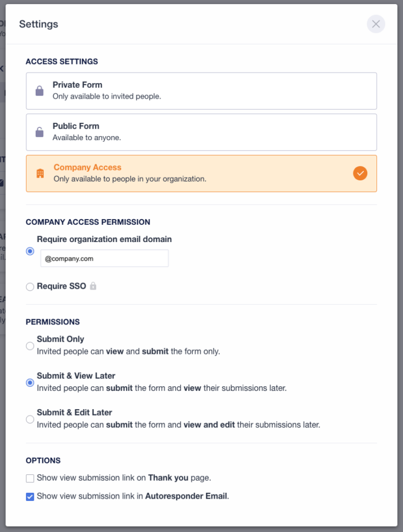Enable view submission link on Thank you page
Screen dimensions: 403x532
click(30, 478)
